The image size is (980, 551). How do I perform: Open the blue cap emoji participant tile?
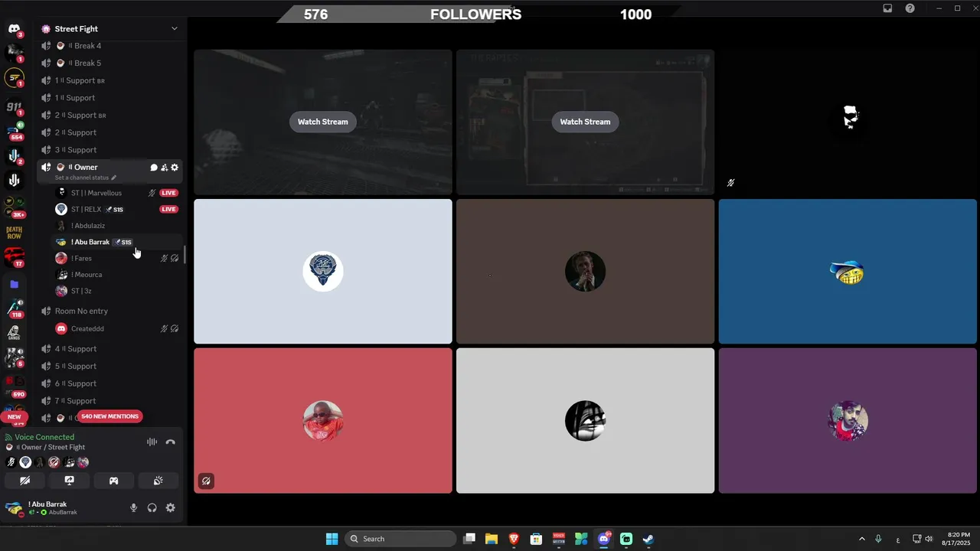tap(848, 272)
